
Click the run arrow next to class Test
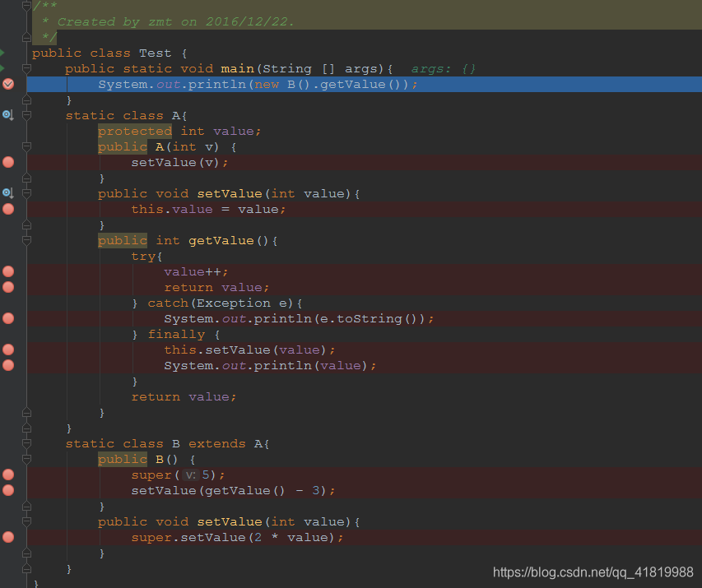pyautogui.click(x=2, y=53)
